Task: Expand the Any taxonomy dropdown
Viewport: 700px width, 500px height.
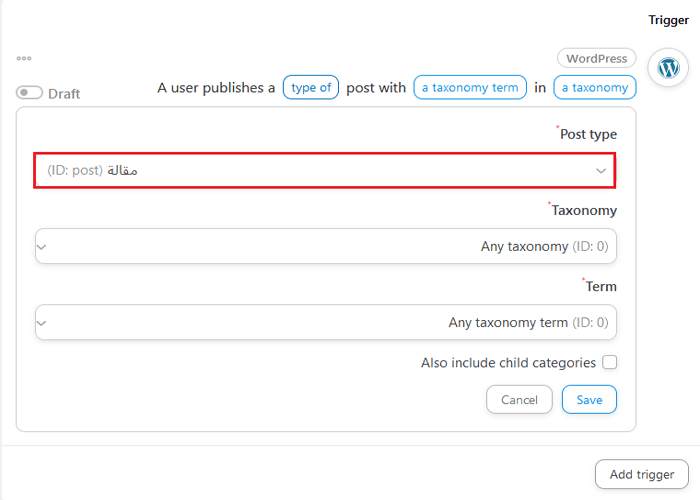Action: pyautogui.click(x=325, y=246)
